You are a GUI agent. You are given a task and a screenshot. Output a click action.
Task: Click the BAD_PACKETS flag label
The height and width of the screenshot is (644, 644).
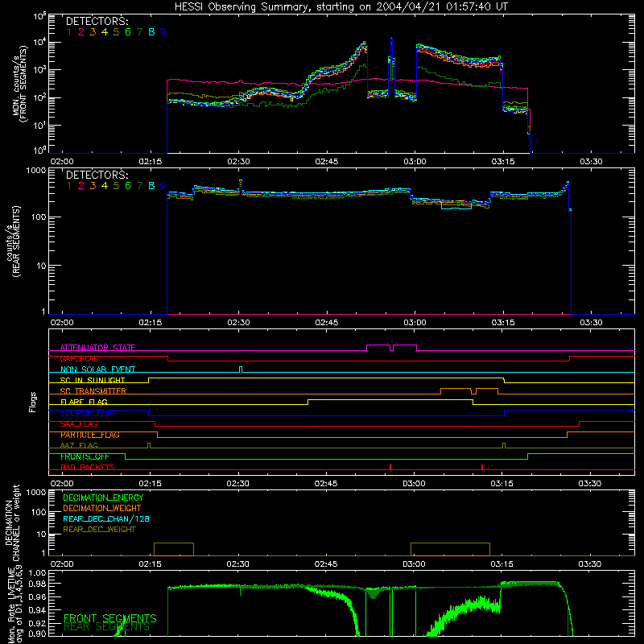88,467
